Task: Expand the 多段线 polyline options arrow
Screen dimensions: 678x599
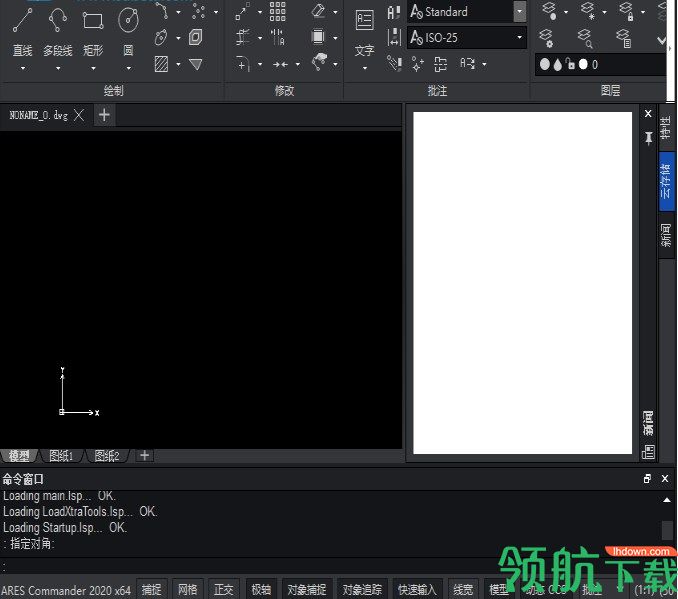Action: coord(58,68)
